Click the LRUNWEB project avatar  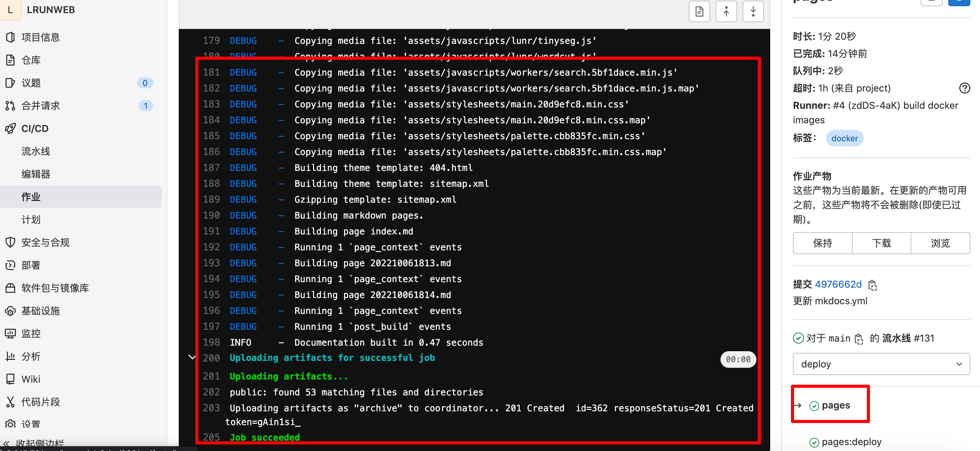click(10, 10)
